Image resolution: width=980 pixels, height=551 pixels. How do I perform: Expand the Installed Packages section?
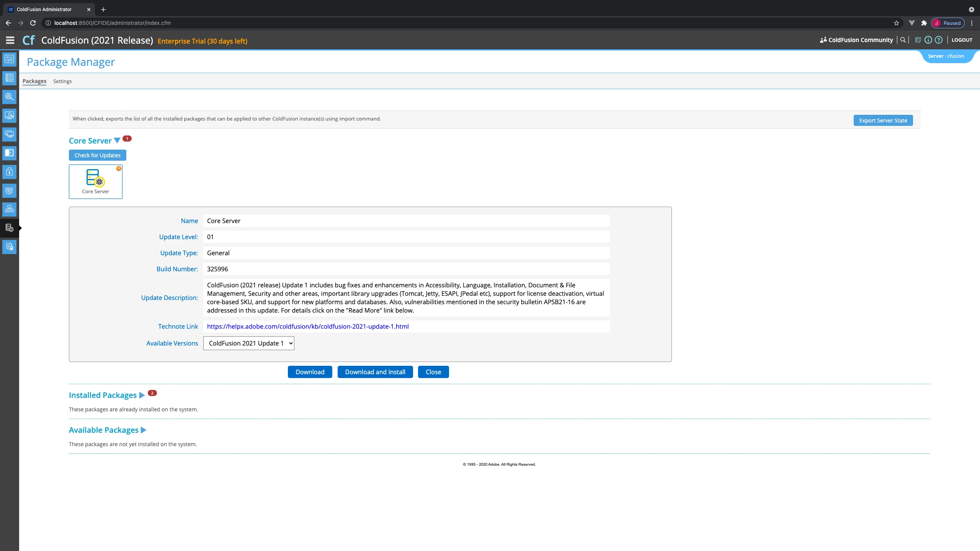coord(142,395)
